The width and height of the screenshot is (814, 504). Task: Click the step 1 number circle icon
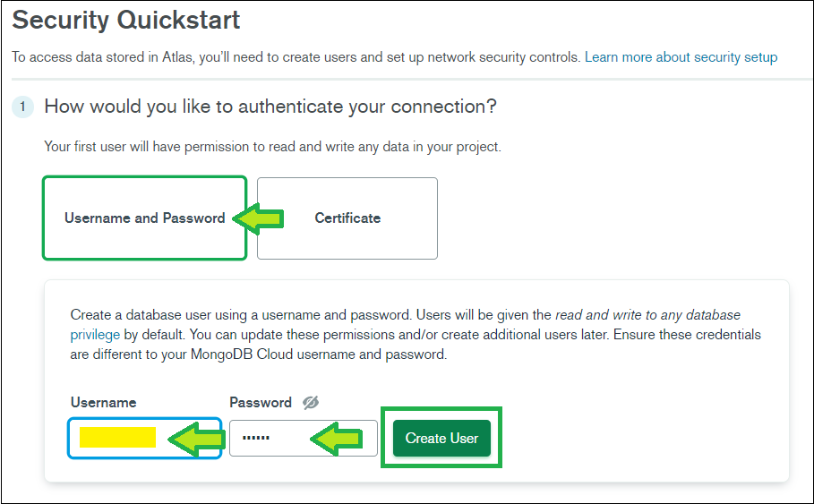point(22,107)
